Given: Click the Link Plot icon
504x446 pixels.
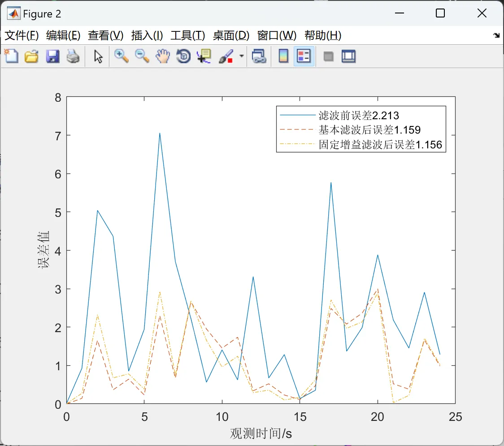Looking at the screenshot, I should point(259,56).
